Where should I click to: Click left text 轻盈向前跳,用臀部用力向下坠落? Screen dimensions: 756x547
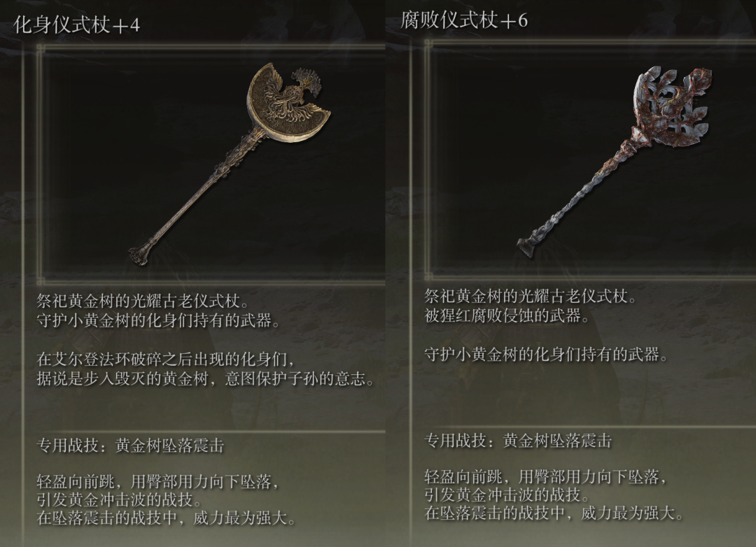158,481
